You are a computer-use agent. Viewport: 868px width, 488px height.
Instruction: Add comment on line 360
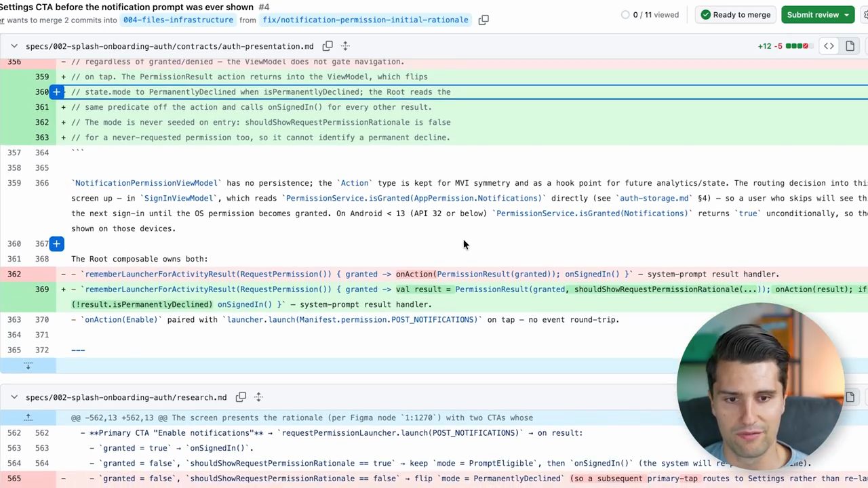(x=57, y=91)
